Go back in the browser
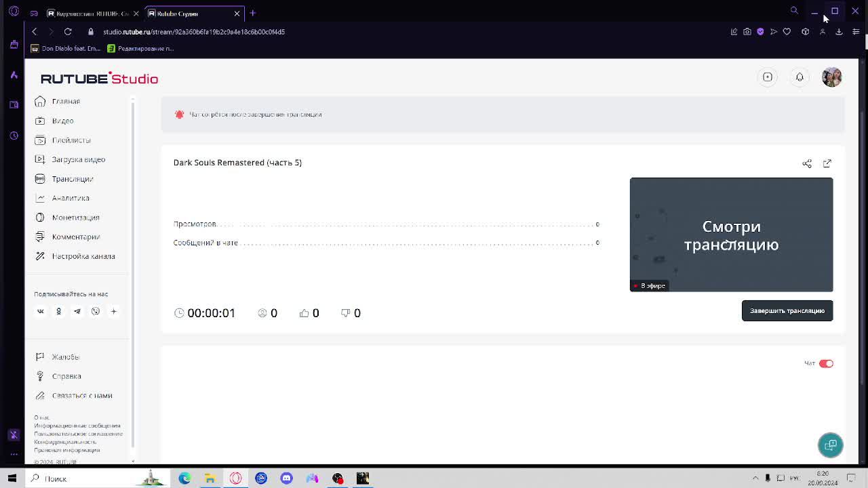The height and width of the screenshot is (488, 868). click(x=35, y=32)
